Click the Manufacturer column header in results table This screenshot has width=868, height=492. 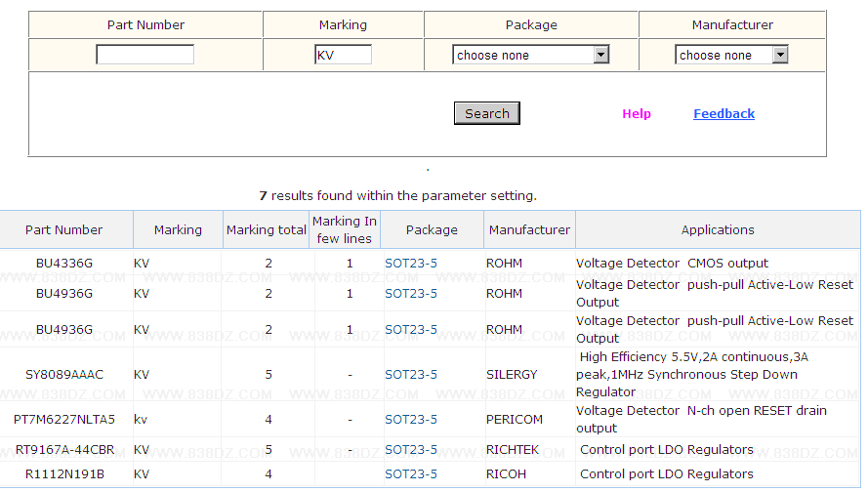pos(529,230)
